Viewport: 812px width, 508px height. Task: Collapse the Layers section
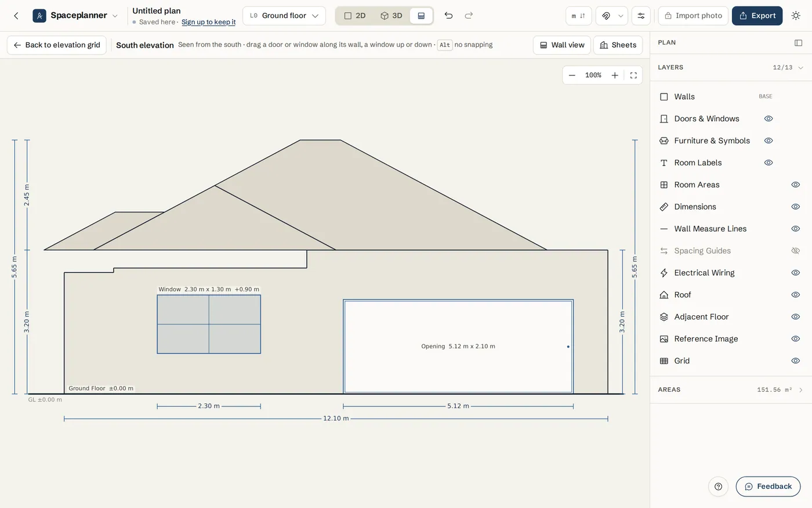(x=801, y=67)
